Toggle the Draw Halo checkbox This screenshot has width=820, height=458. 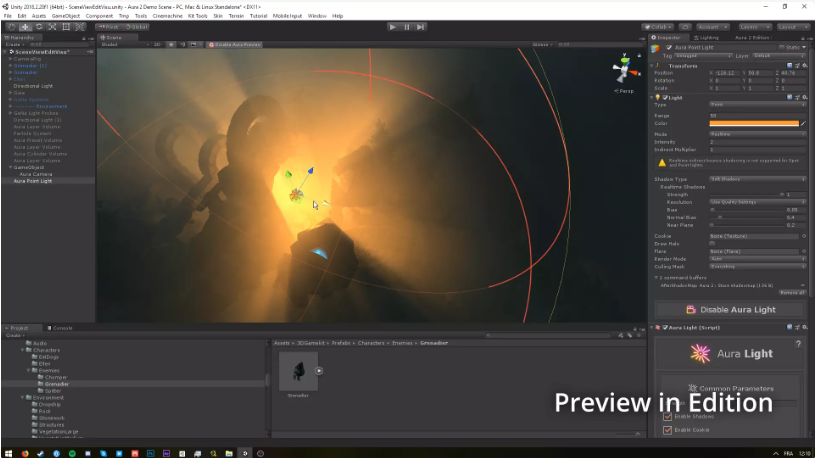click(712, 244)
